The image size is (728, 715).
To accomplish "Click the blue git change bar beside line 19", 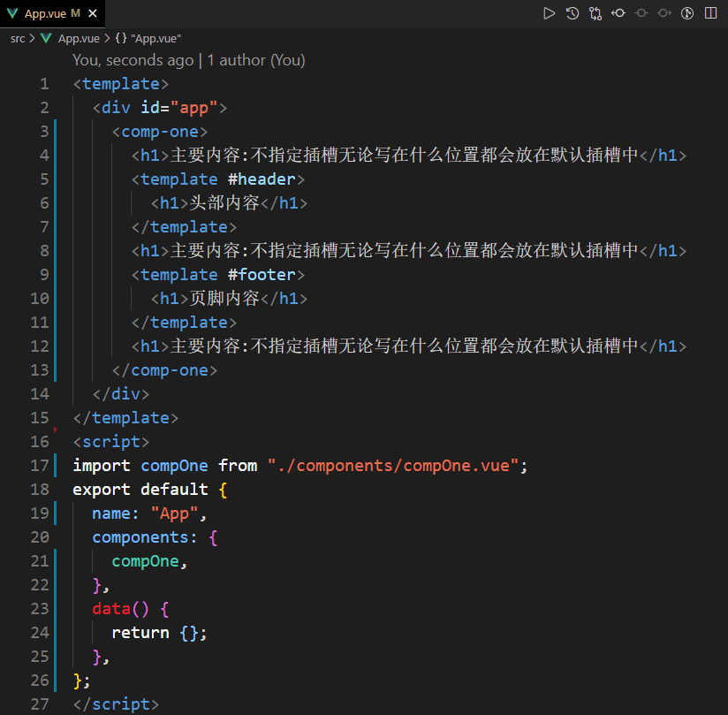I will [x=56, y=513].
